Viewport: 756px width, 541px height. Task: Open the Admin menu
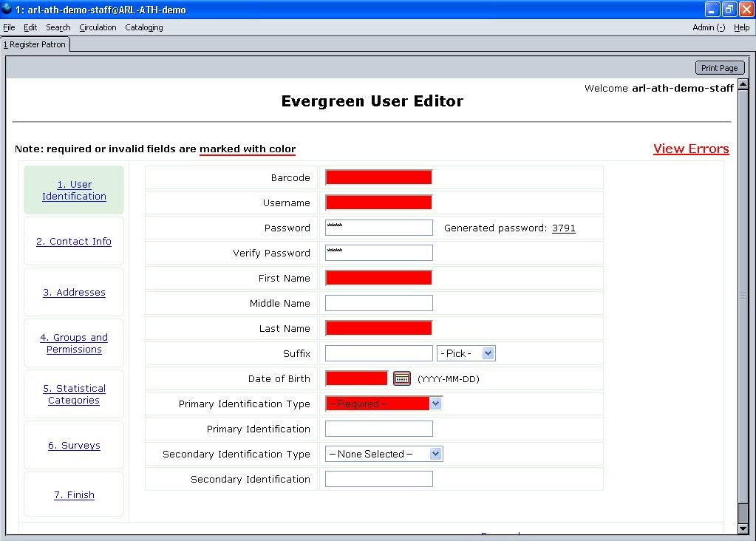click(708, 27)
